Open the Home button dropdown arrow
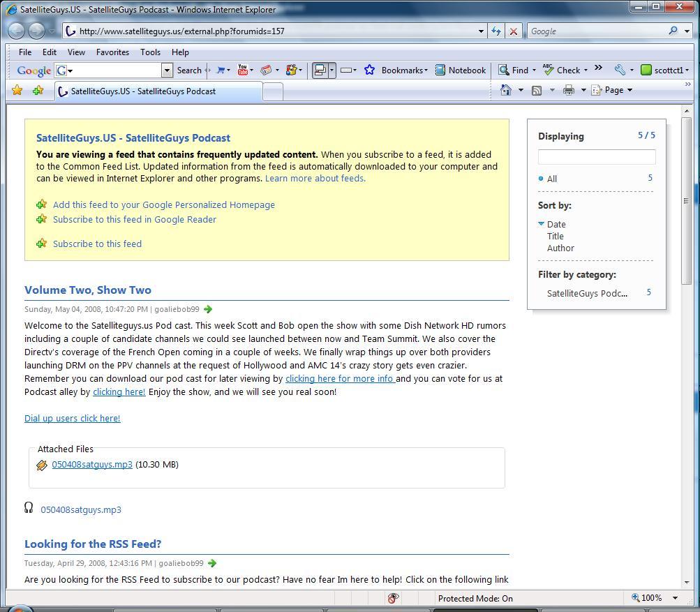The width and height of the screenshot is (700, 612). 521,90
